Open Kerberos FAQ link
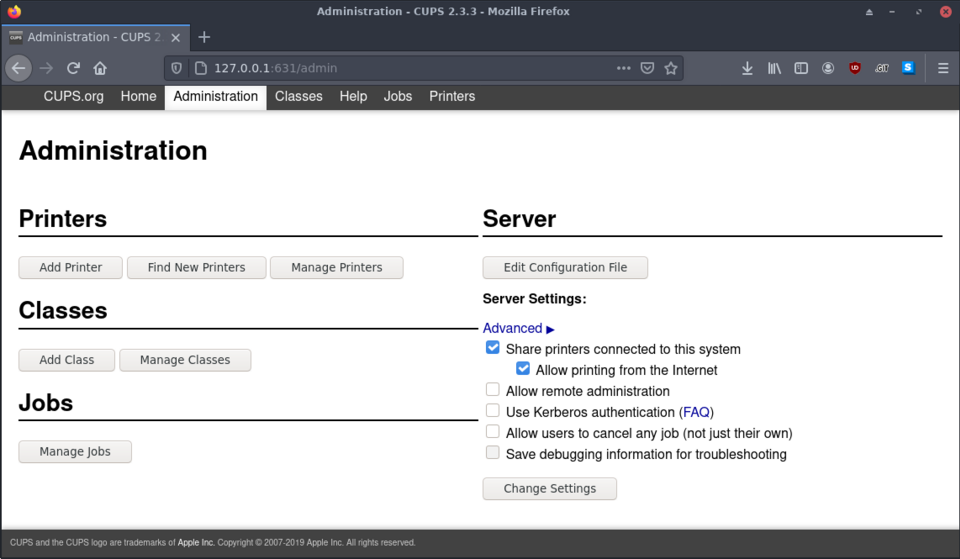This screenshot has width=960, height=559. pos(696,412)
